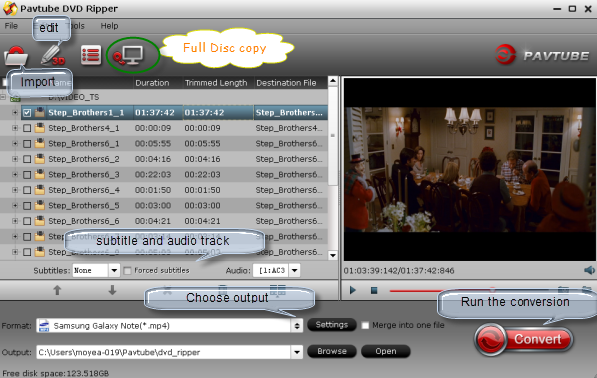Open the Subtitles dropdown

point(114,271)
